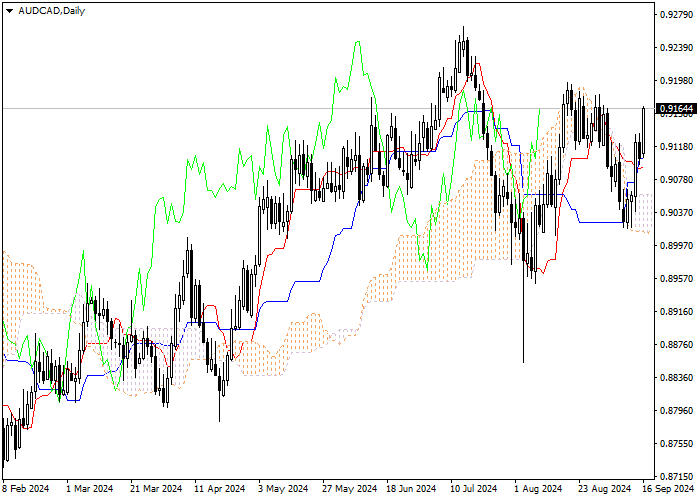Screen dimensions: 700x500
Task: Click the 8 Feb 2024 date label
Action: tap(26, 489)
